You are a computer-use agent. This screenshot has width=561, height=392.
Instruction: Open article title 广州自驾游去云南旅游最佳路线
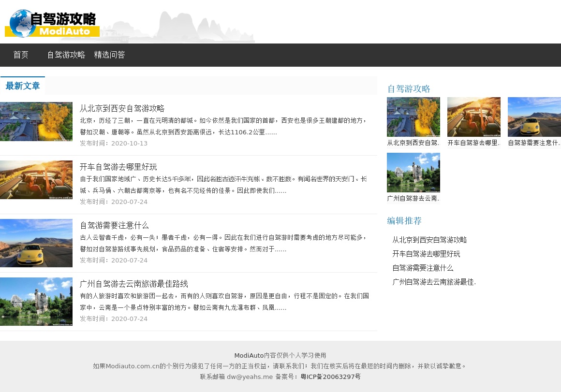click(133, 284)
